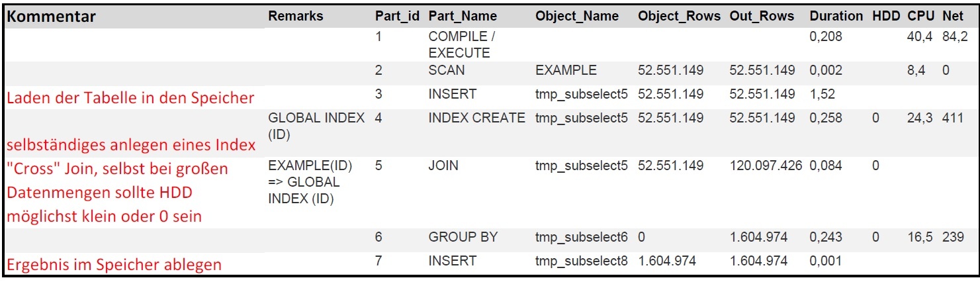This screenshot has height=282, width=980.
Task: Click the 120.097.426 Out_Rows value
Action: click(x=766, y=166)
